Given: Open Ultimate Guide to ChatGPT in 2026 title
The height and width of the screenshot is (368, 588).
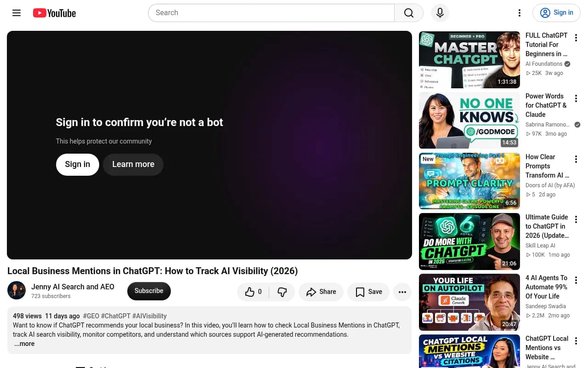Looking at the screenshot, I should (547, 226).
